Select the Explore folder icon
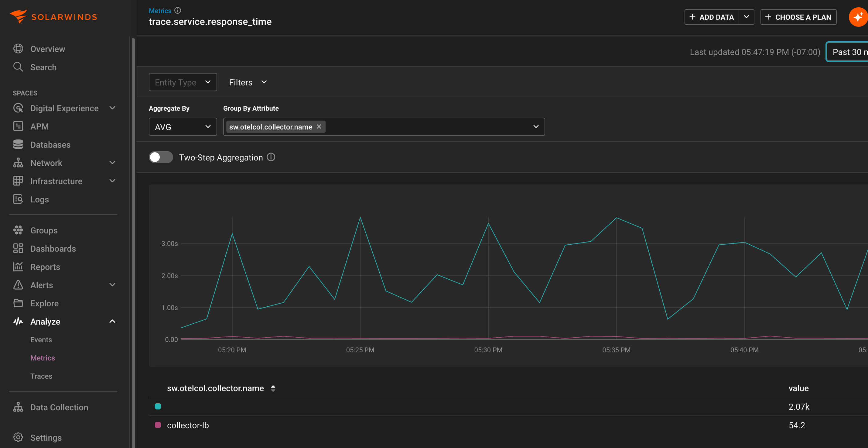The image size is (868, 448). (19, 303)
